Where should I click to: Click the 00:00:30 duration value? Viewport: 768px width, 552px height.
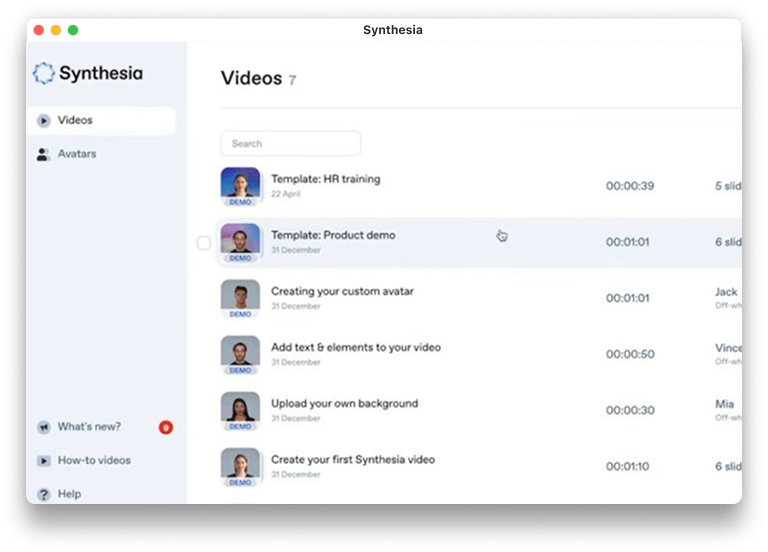point(630,410)
